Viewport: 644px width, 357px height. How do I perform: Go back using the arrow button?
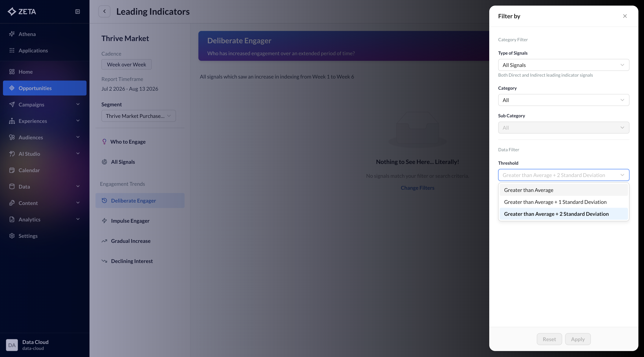coord(104,11)
